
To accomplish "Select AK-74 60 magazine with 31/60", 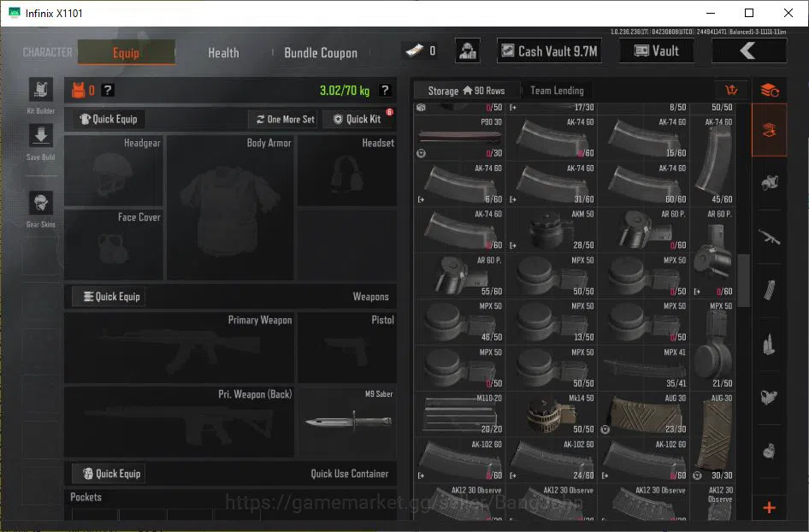I will [x=552, y=184].
